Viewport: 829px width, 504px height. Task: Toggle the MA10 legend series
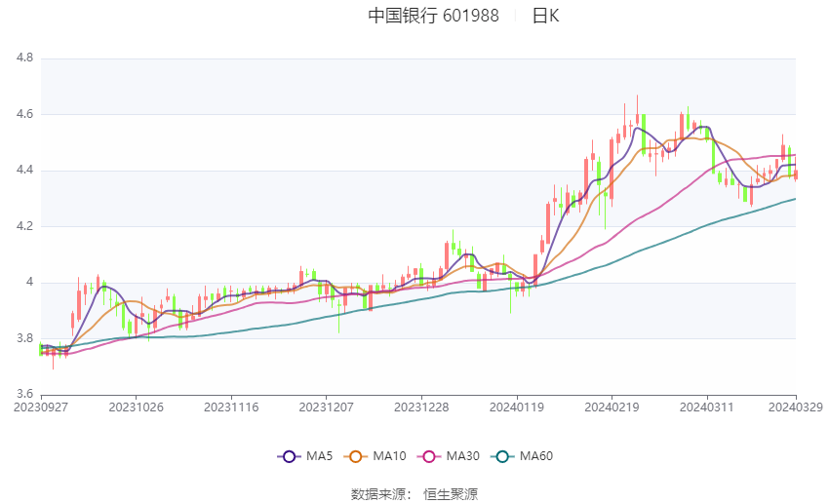point(375,456)
